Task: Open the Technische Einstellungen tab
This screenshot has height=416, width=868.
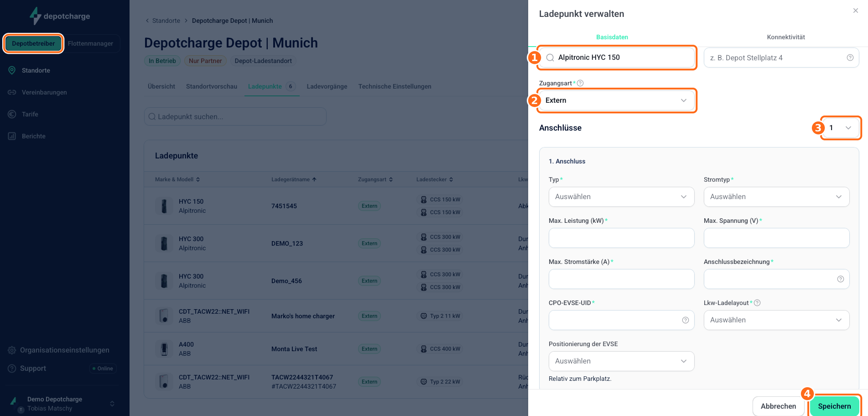Action: [x=395, y=86]
